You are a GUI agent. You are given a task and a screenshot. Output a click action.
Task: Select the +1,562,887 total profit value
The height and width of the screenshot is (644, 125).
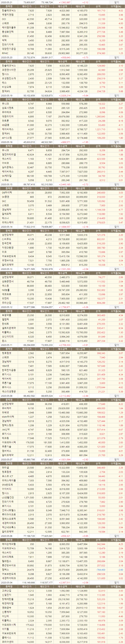[65, 2]
